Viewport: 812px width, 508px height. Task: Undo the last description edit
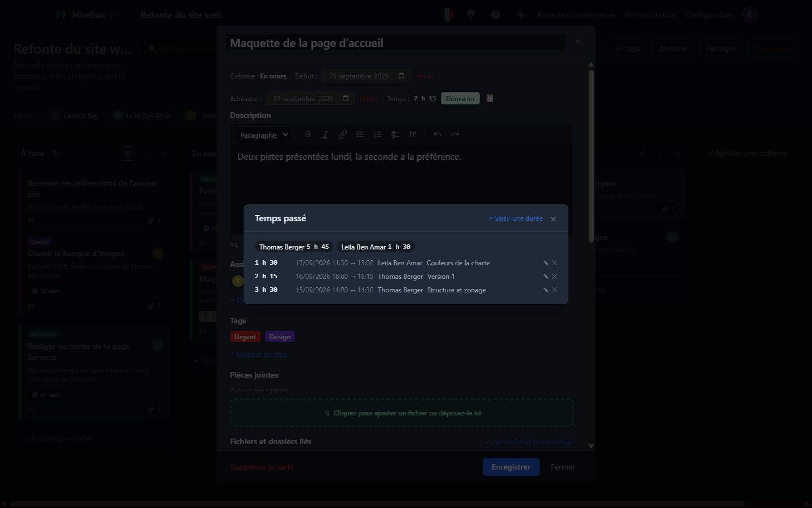click(x=437, y=134)
